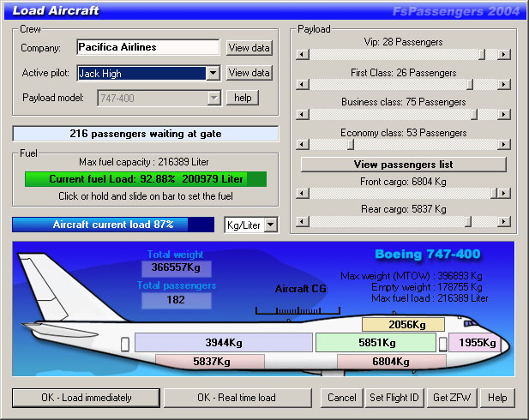The height and width of the screenshot is (420, 529).
Task: Open the Kg/Liter units dropdown
Action: click(x=271, y=225)
